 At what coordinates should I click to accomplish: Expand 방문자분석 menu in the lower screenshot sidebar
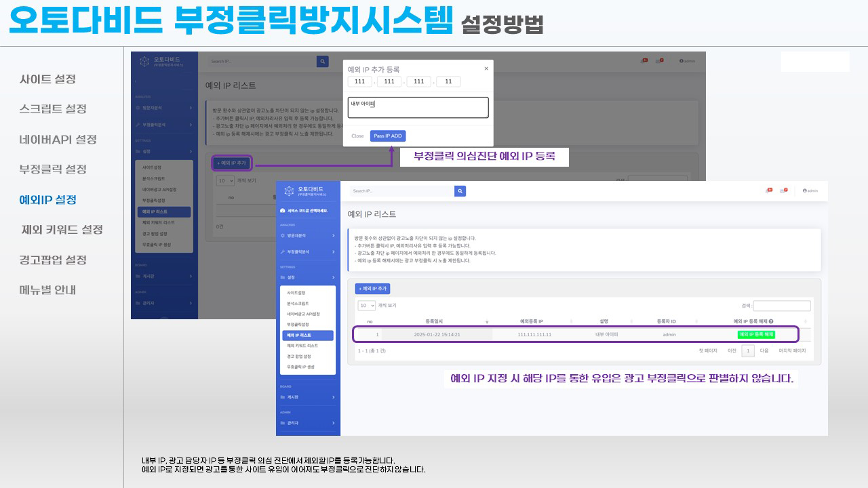tap(307, 235)
